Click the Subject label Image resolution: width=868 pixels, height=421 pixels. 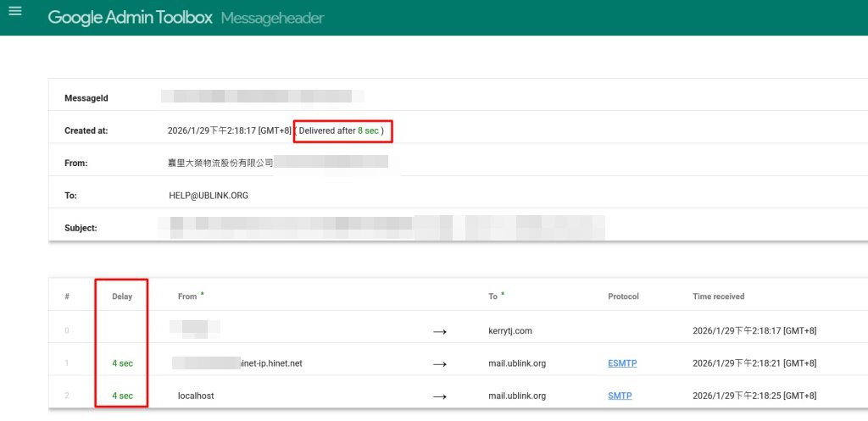[81, 228]
